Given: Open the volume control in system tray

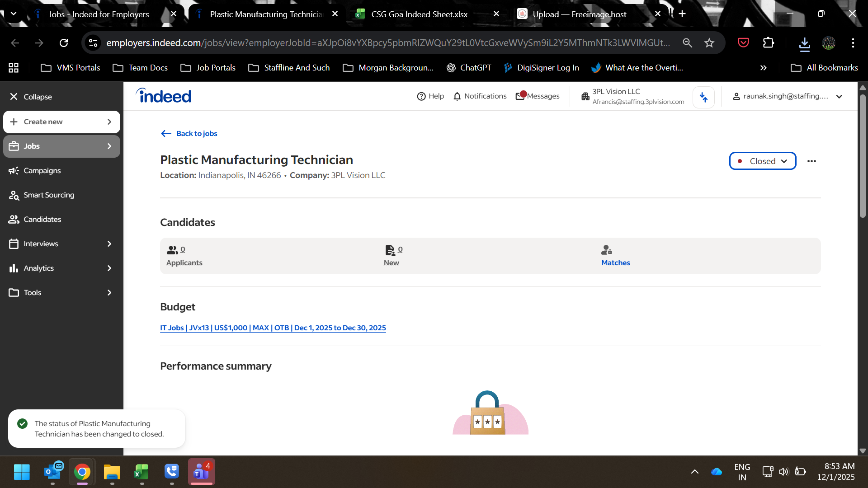Looking at the screenshot, I should [x=783, y=472].
